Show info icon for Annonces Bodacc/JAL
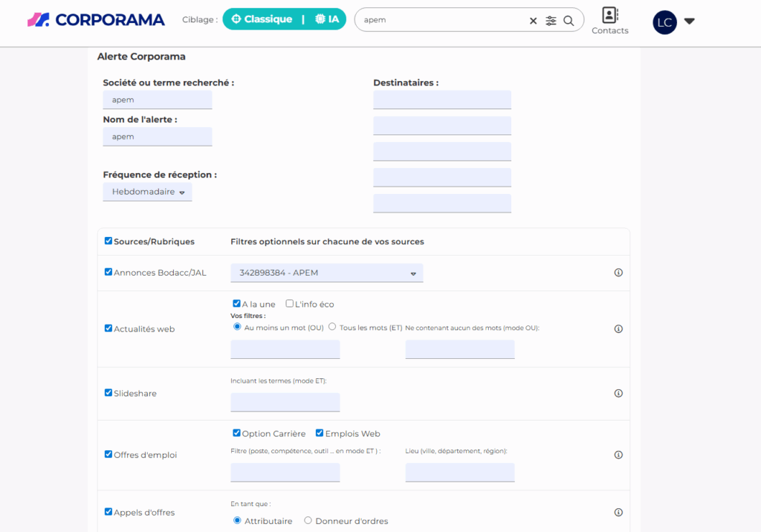 (x=618, y=273)
